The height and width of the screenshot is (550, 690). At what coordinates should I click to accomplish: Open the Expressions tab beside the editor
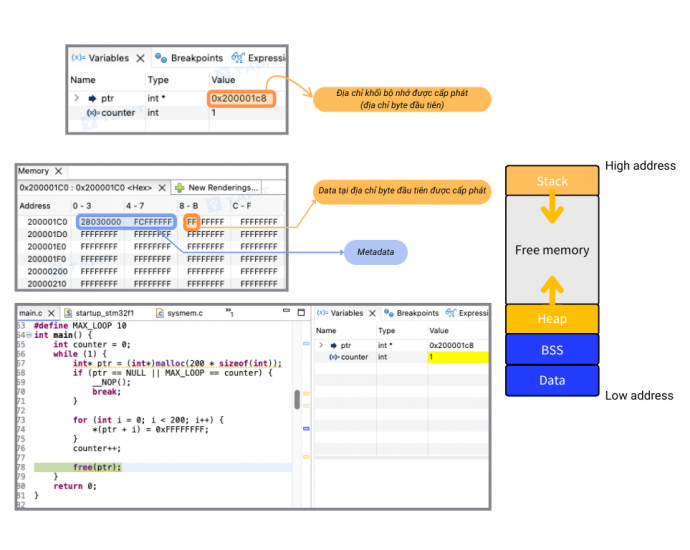tap(467, 313)
